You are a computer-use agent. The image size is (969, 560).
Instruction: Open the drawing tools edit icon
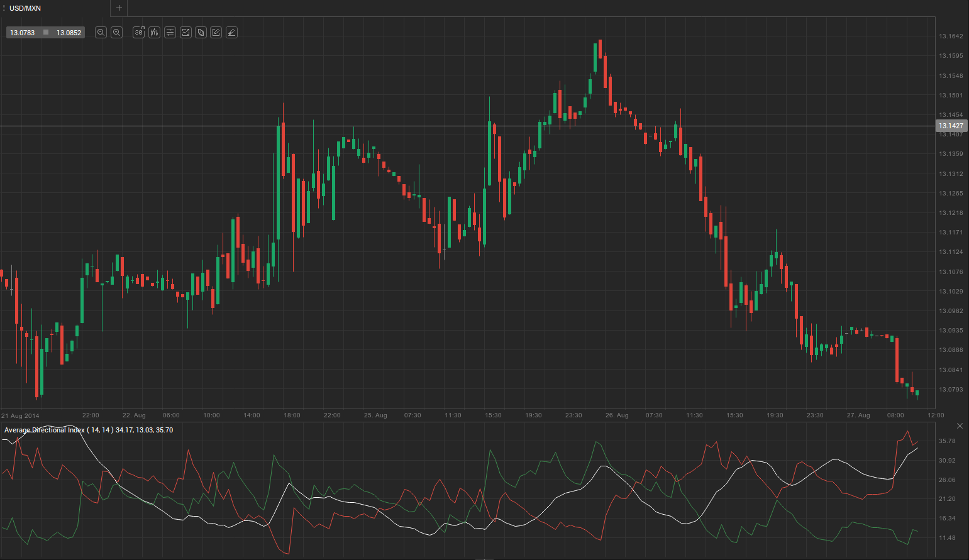216,33
